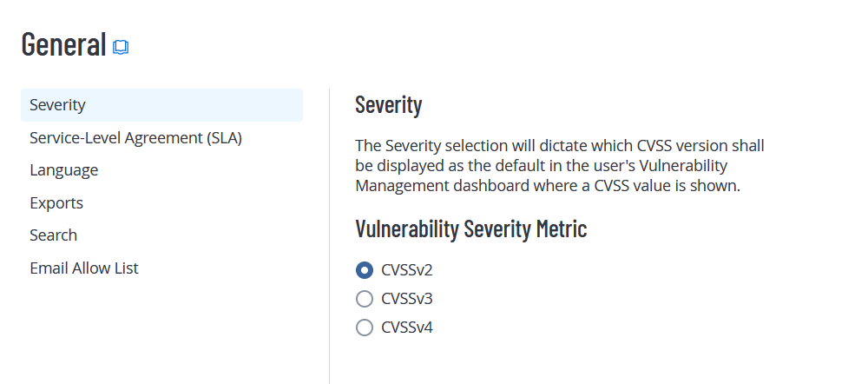The height and width of the screenshot is (384, 868).
Task: Click the CVSSv4 option label text
Action: pos(406,328)
